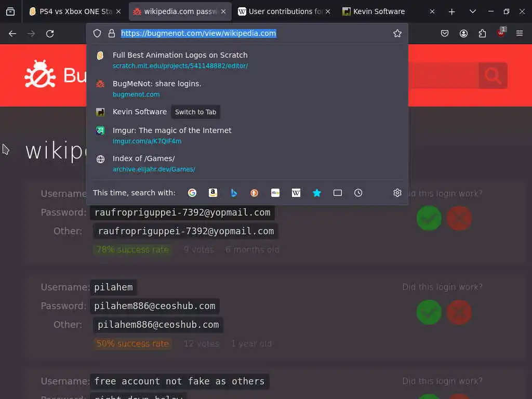The image size is (532, 399).
Task: Mark yopmail login as not working
Action: [459, 218]
